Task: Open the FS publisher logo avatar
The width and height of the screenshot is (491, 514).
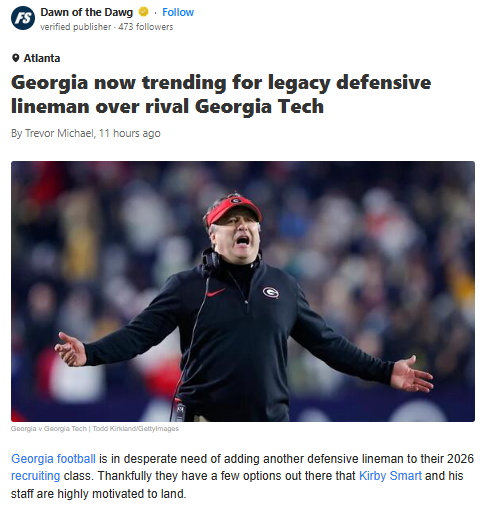Action: click(x=23, y=18)
